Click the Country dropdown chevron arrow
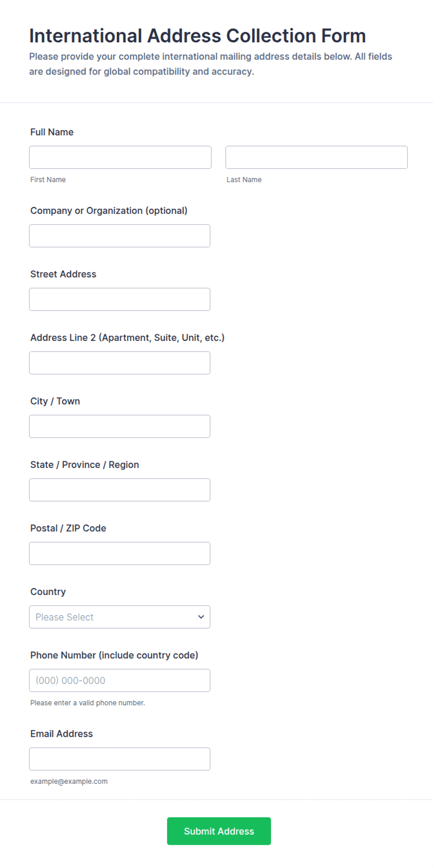 [201, 617]
